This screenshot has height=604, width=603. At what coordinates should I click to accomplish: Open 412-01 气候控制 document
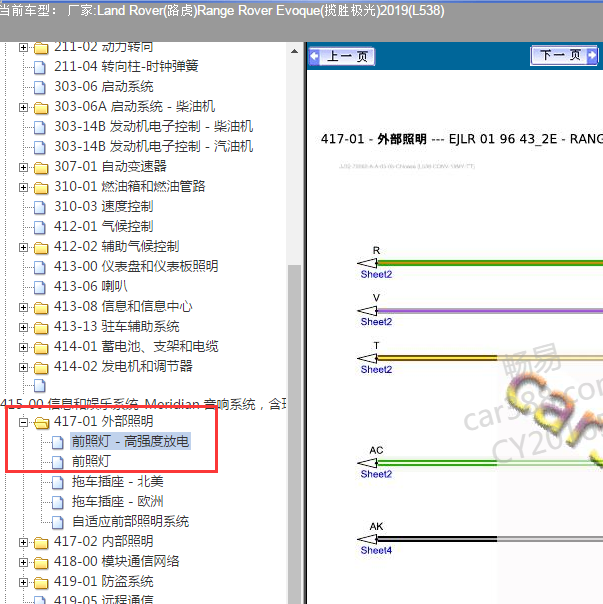104,226
